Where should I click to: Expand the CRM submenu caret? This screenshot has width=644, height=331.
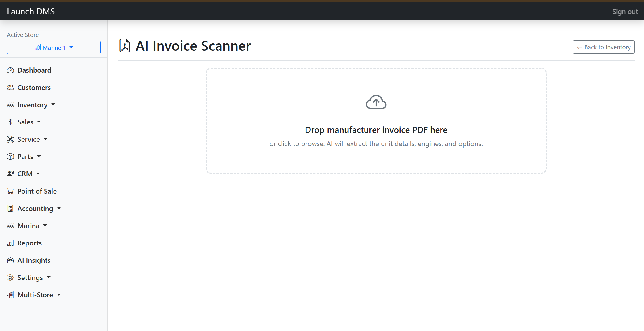(38, 174)
